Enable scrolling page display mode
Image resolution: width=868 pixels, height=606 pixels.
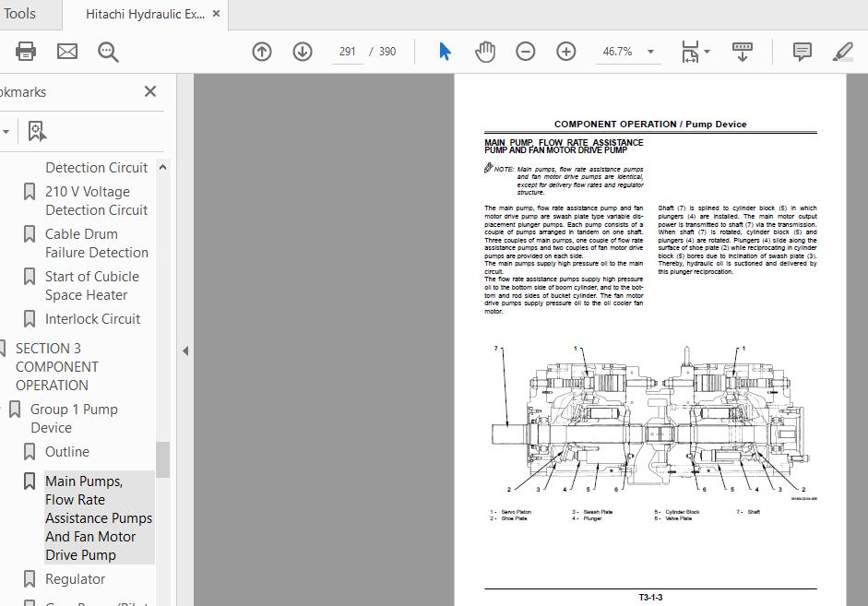pyautogui.click(x=743, y=52)
